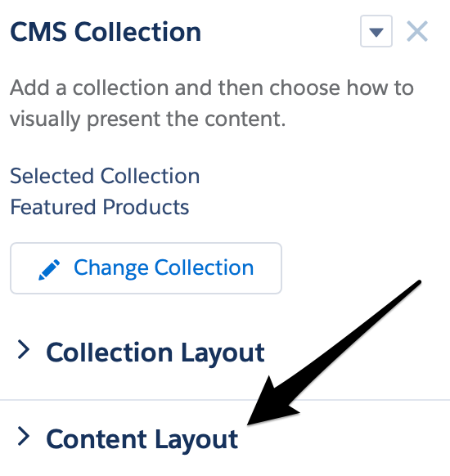Open the Collection Layout section heading
The width and height of the screenshot is (450, 476).
point(155,353)
